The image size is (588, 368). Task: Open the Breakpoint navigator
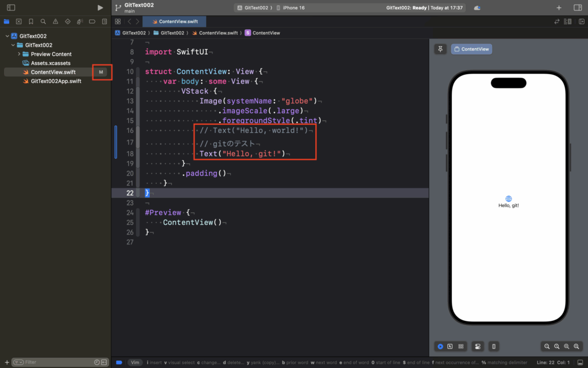coord(92,21)
